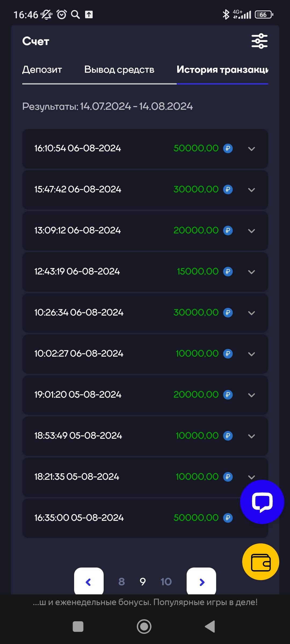Viewport: 290px width, 644px height.
Task: Select the История транзакций tab
Action: pyautogui.click(x=222, y=69)
